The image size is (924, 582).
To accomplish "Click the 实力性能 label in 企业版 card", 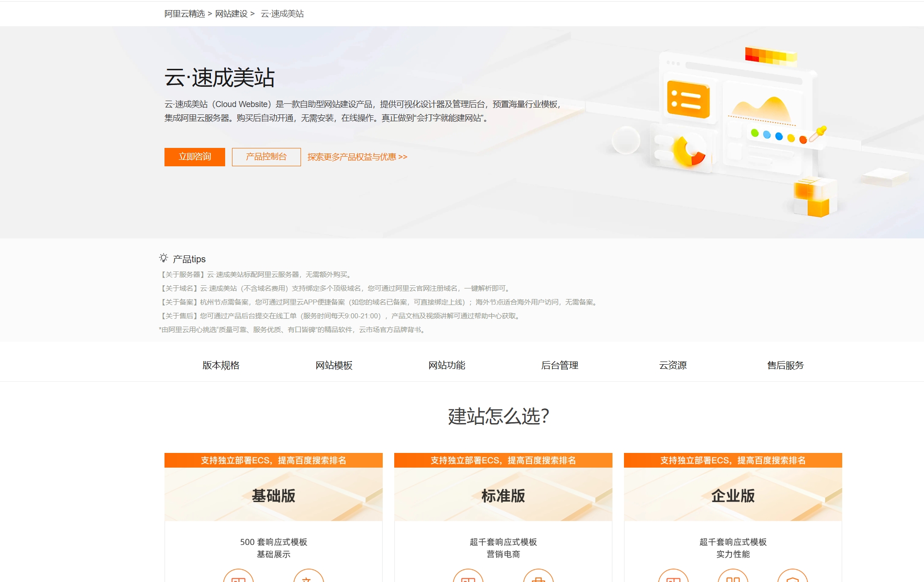I will [733, 554].
